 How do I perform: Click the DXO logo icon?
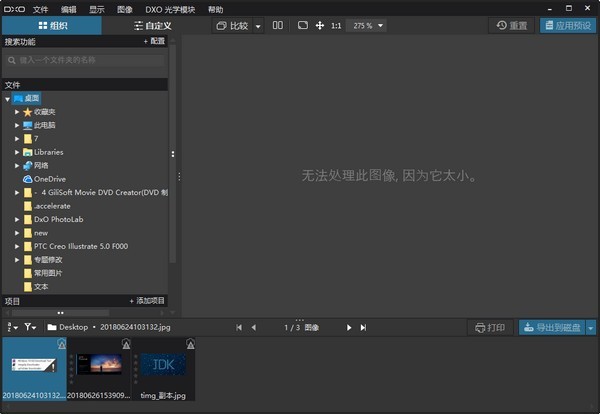tap(14, 9)
